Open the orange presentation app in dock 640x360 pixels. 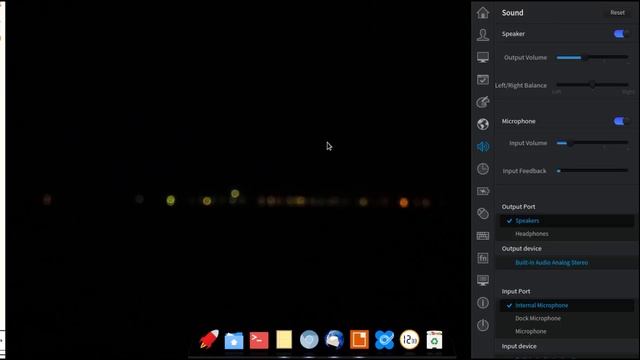(x=359, y=340)
